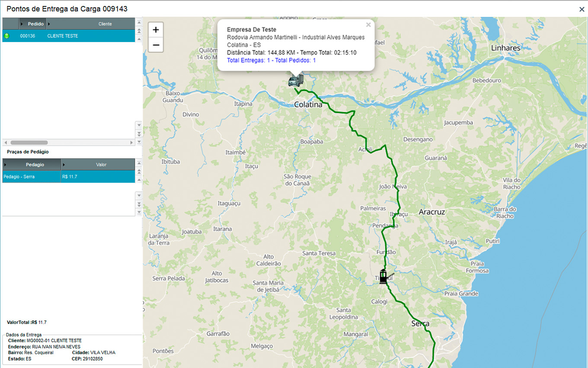This screenshot has width=588, height=368.
Task: Open the Valor column header arrow
Action: pyautogui.click(x=64, y=165)
